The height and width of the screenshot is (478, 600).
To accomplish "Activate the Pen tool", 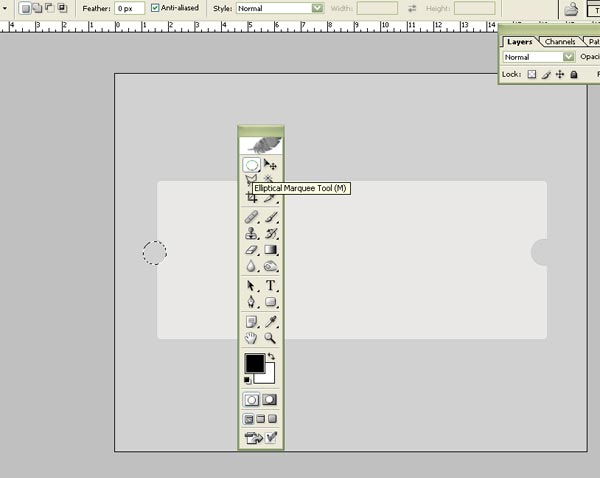I will (x=251, y=302).
